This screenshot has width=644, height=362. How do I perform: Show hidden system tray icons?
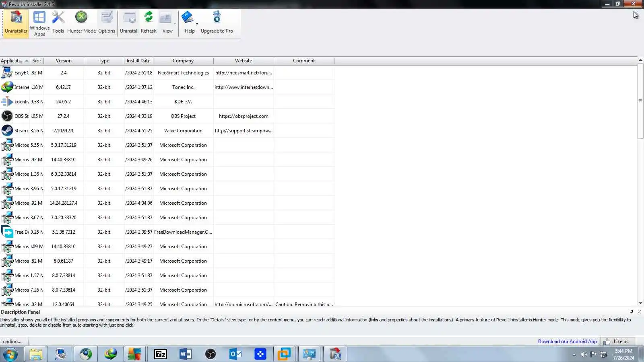(574, 354)
